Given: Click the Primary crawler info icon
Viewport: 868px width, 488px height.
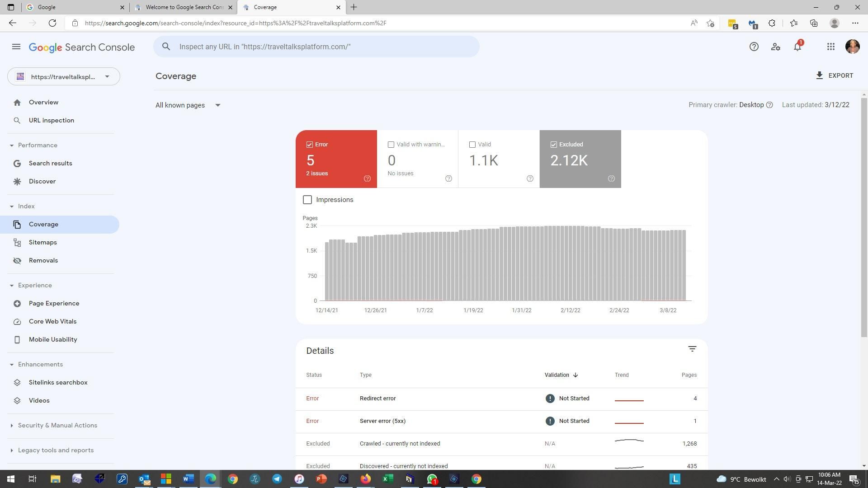Looking at the screenshot, I should click(769, 105).
